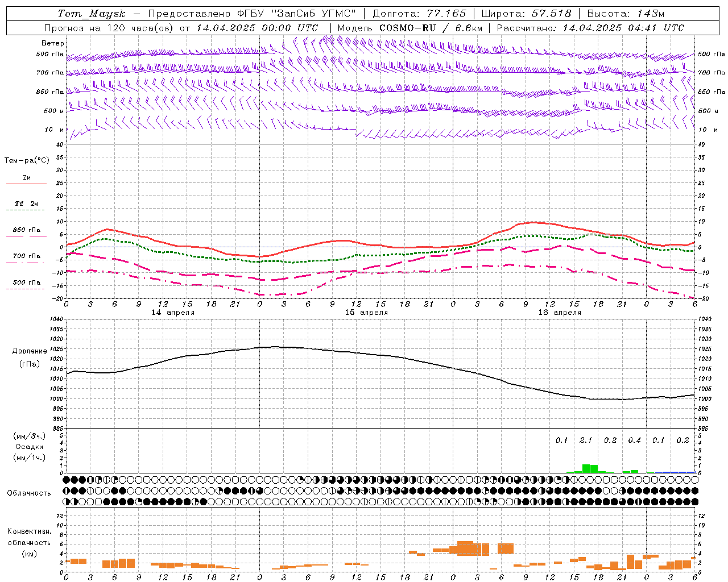
Task: Select the model name COSMO-RU / 6.6км
Action: pos(431,28)
